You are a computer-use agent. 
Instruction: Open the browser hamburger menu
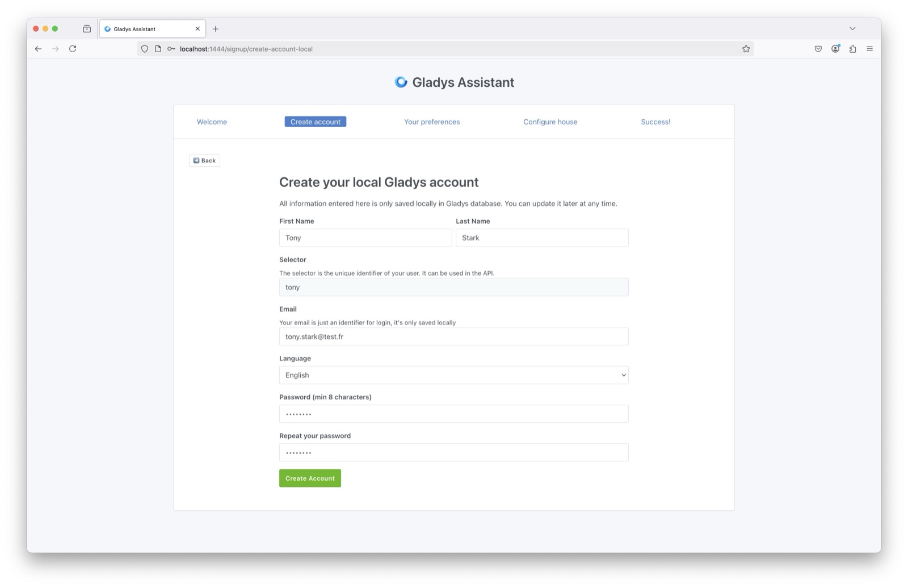(869, 49)
